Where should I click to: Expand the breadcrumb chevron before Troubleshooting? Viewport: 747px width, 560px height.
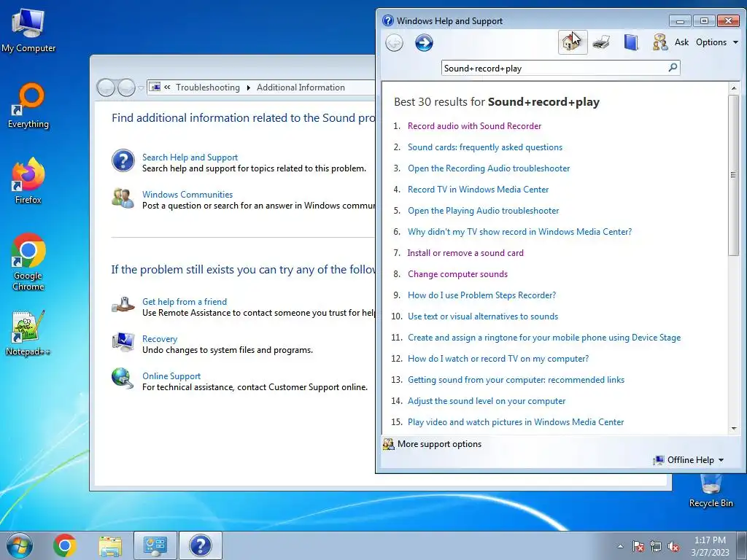[x=167, y=87]
